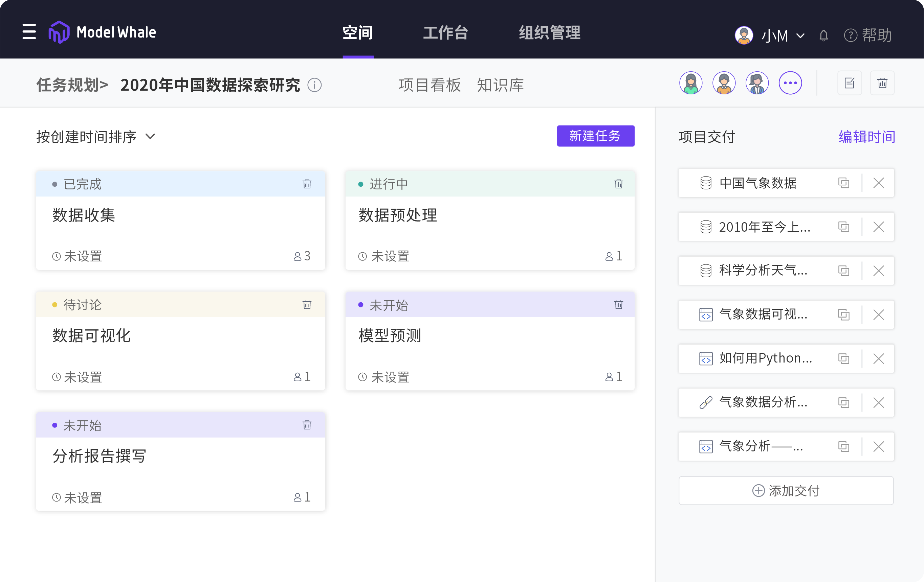Delete the 模型预测 task card

tap(618, 304)
